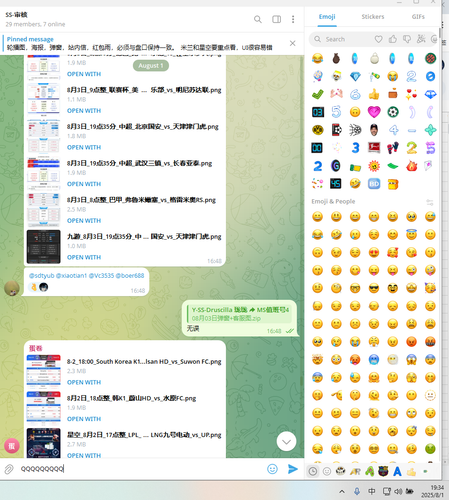Insert the goalkeeper gloves emoji
This screenshot has height=500, width=449.
(x=393, y=148)
